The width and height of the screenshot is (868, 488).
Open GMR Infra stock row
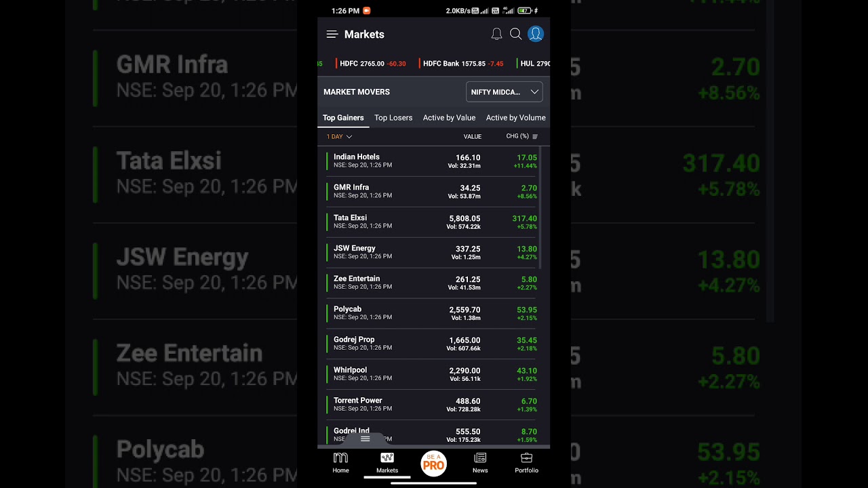(x=432, y=192)
